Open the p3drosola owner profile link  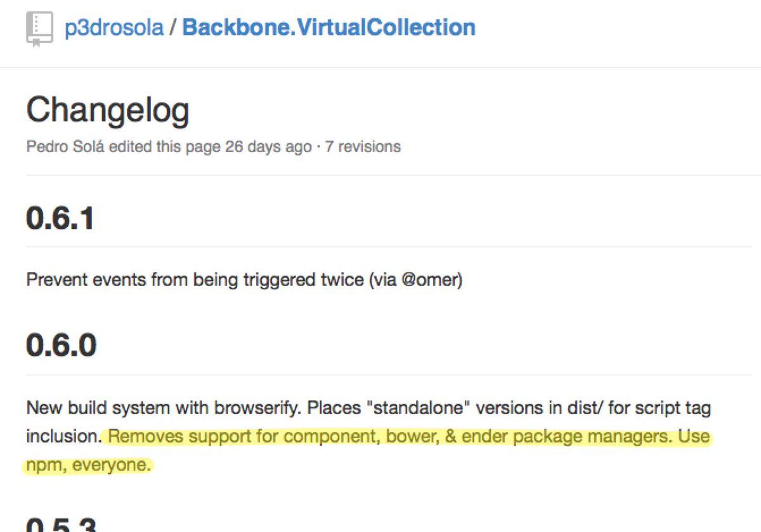click(x=114, y=28)
